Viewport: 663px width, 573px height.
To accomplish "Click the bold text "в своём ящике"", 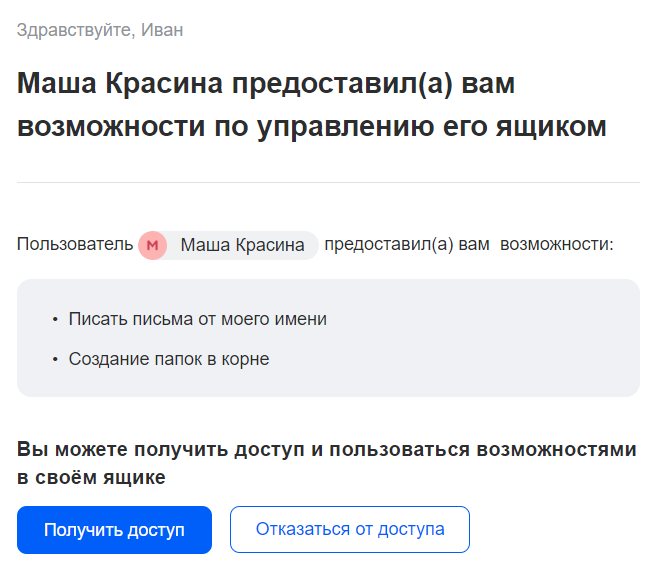I will click(91, 478).
